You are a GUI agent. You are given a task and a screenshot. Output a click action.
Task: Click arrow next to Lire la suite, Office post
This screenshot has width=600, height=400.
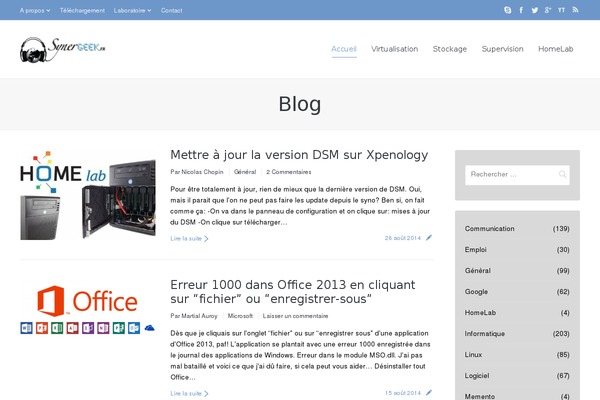point(206,393)
